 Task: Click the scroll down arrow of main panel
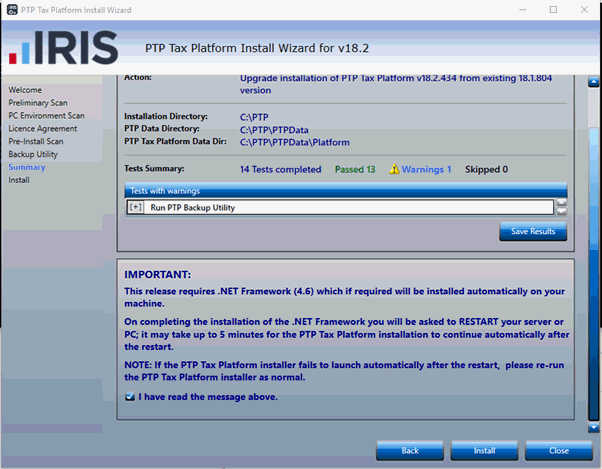594,427
